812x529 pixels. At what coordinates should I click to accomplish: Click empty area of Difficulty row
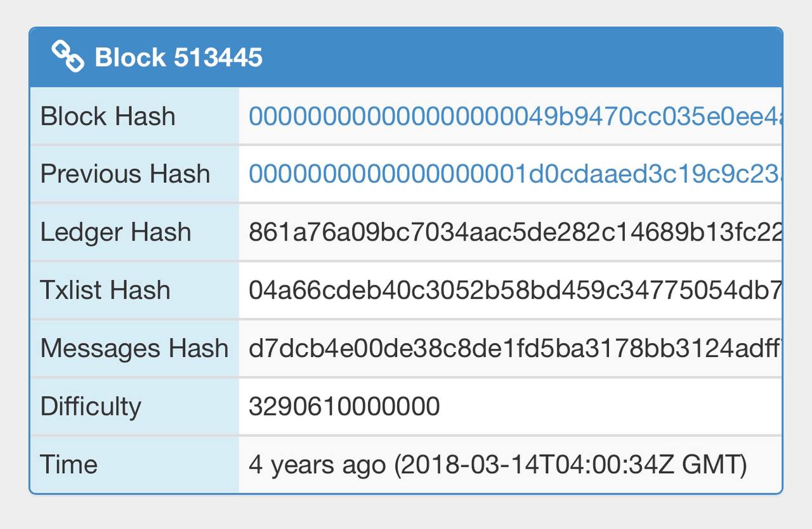(609, 407)
